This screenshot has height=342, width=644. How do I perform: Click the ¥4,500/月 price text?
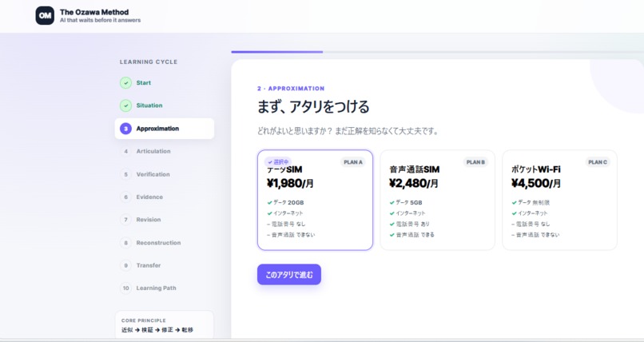click(536, 183)
